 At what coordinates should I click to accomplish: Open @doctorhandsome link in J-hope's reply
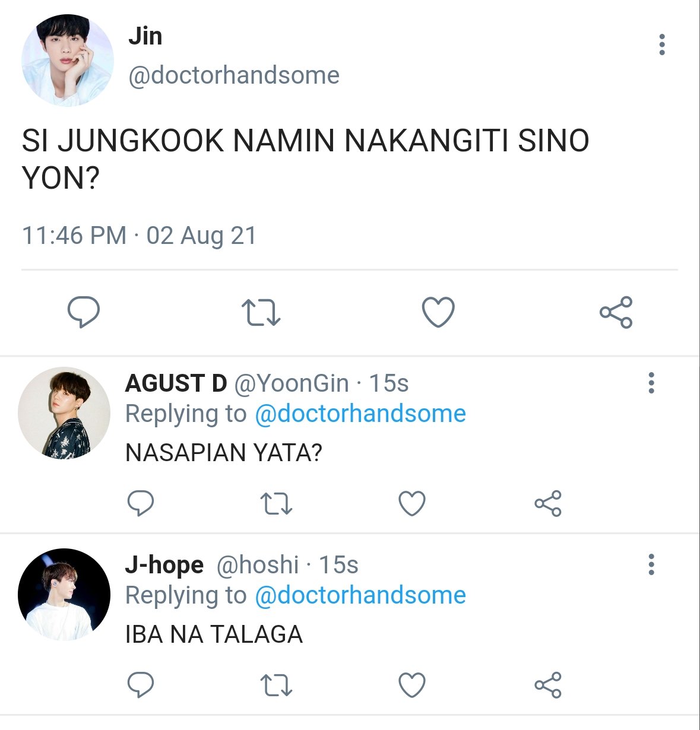point(360,595)
